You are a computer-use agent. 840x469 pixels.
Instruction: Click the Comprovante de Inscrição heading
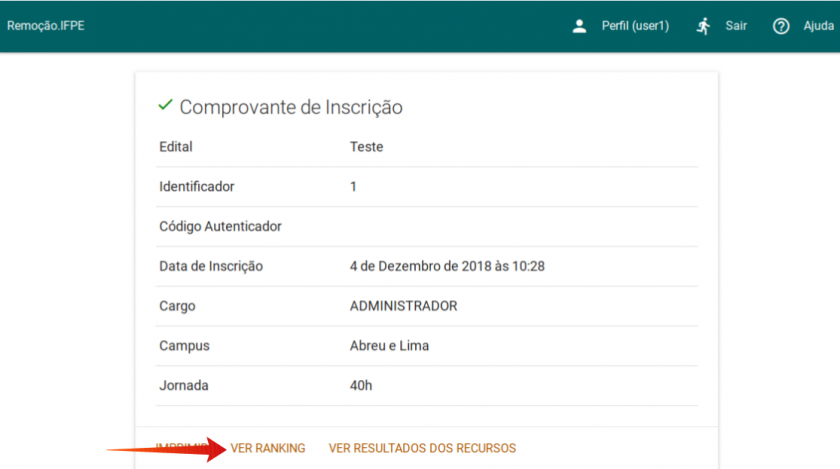pyautogui.click(x=291, y=107)
